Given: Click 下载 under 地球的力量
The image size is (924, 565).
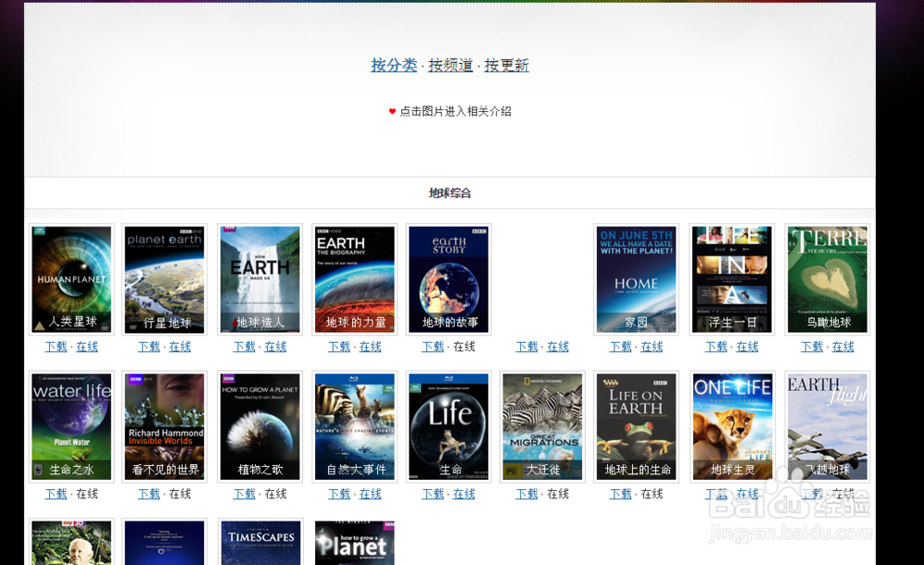Looking at the screenshot, I should [339, 347].
